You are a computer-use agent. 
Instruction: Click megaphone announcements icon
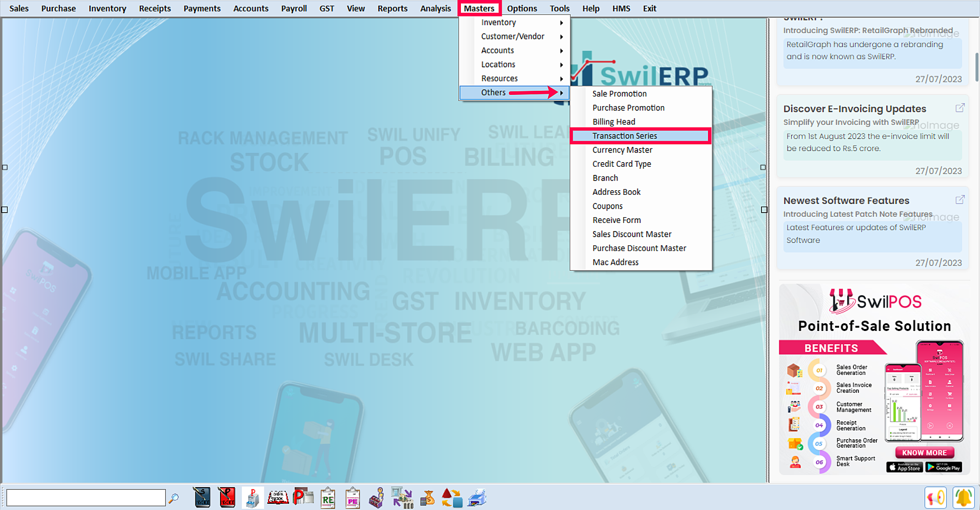(x=936, y=497)
